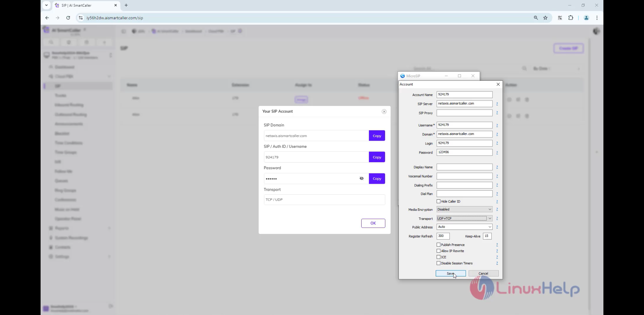The width and height of the screenshot is (644, 315).
Task: Open help link for SIP Proxy
Action: coord(497,113)
